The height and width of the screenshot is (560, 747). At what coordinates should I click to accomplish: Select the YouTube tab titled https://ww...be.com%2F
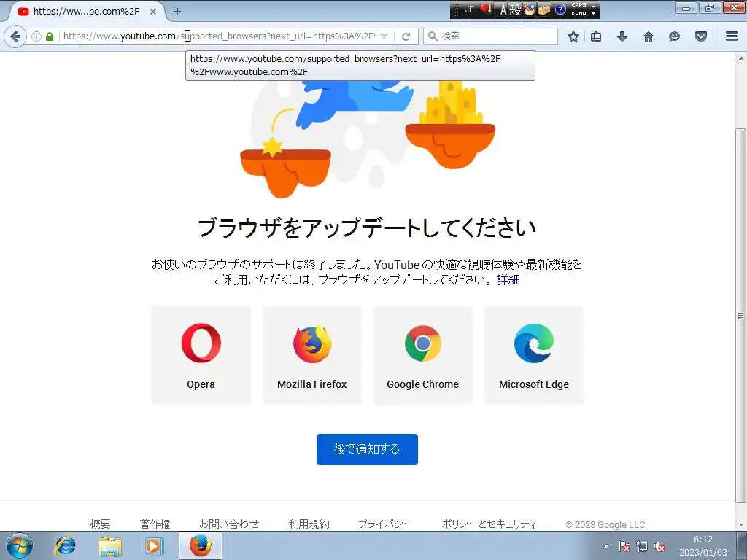click(x=86, y=12)
